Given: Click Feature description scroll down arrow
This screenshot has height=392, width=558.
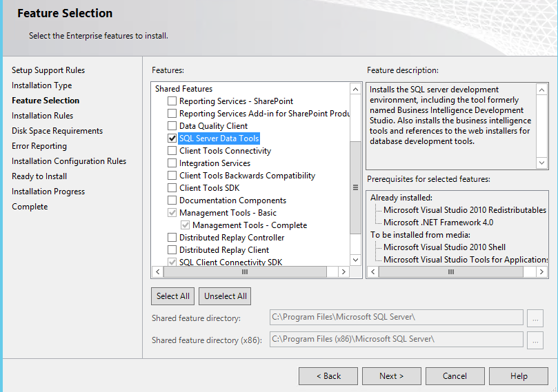Looking at the screenshot, I should (541, 163).
